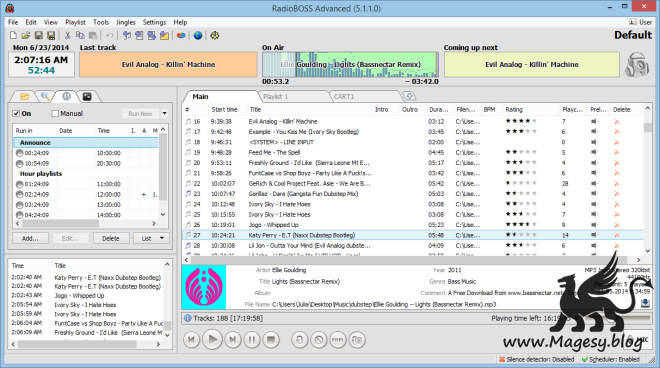Skip to the previous track
The image size is (660, 368).
[x=192, y=340]
